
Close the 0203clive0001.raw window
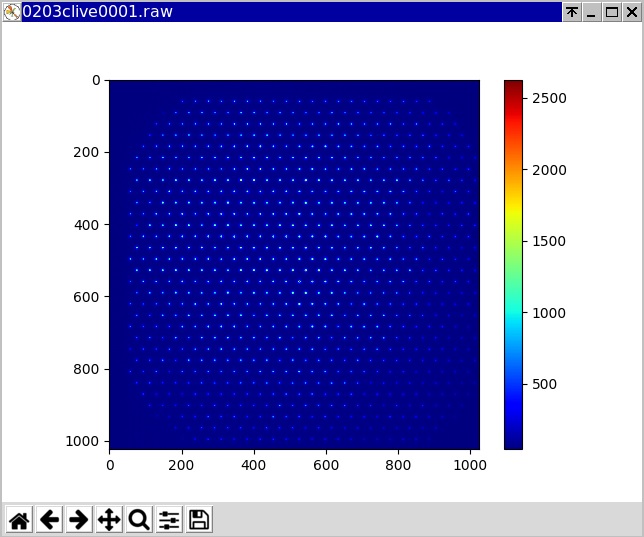coord(630,12)
